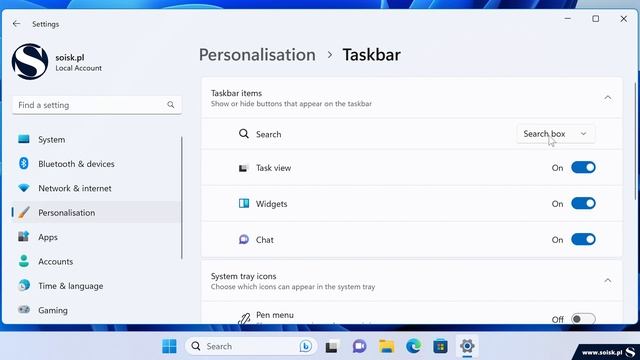Click the Gaming controller icon in the sidebar
The height and width of the screenshot is (360, 640).
pos(24,309)
